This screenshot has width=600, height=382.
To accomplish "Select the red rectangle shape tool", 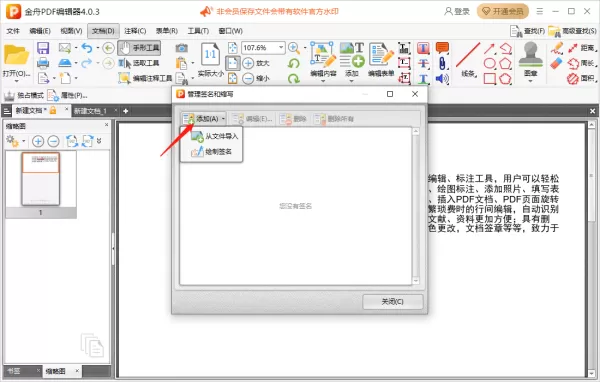I will 489,78.
